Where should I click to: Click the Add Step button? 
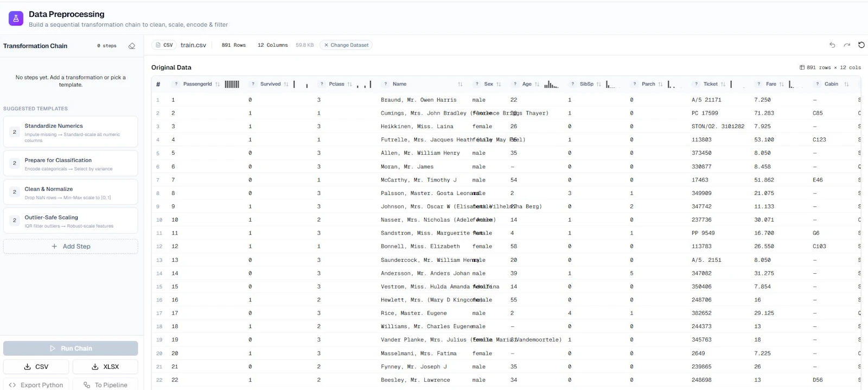click(x=71, y=247)
